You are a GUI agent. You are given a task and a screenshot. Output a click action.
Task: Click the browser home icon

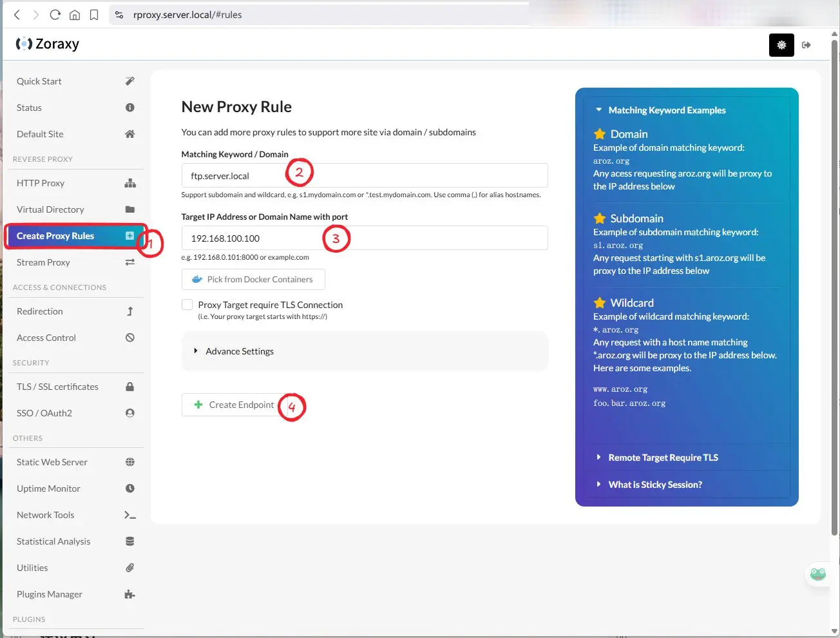coord(75,15)
